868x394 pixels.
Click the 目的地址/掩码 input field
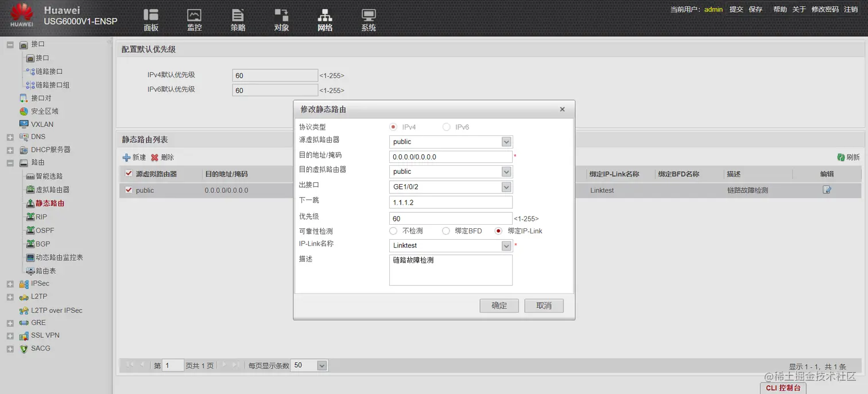pyautogui.click(x=451, y=157)
